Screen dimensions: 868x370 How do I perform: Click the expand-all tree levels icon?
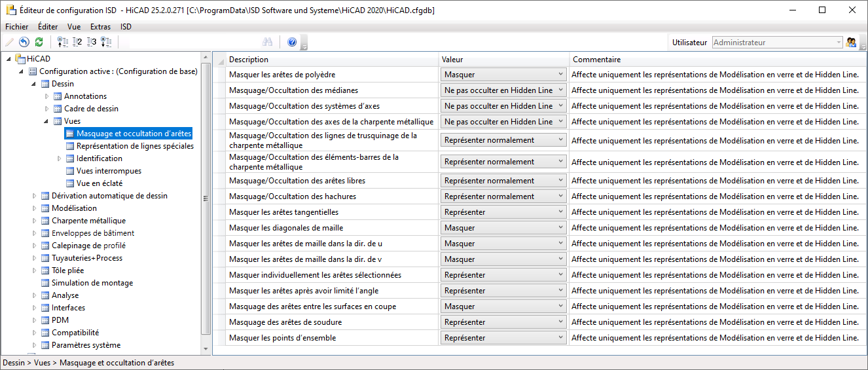point(106,42)
